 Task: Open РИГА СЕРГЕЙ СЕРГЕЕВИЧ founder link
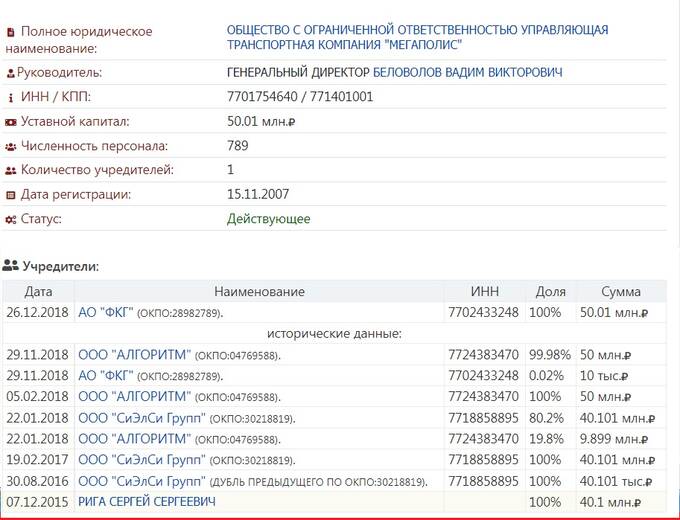coord(147,502)
